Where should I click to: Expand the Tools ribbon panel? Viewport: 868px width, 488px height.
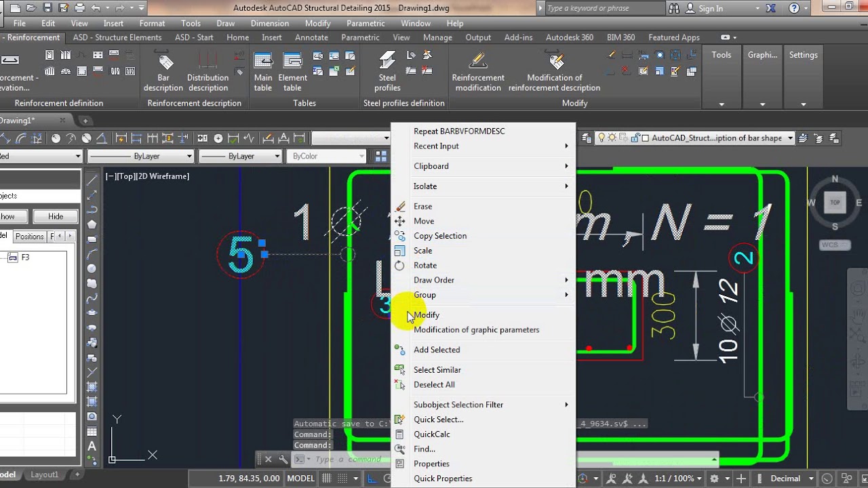tap(722, 104)
